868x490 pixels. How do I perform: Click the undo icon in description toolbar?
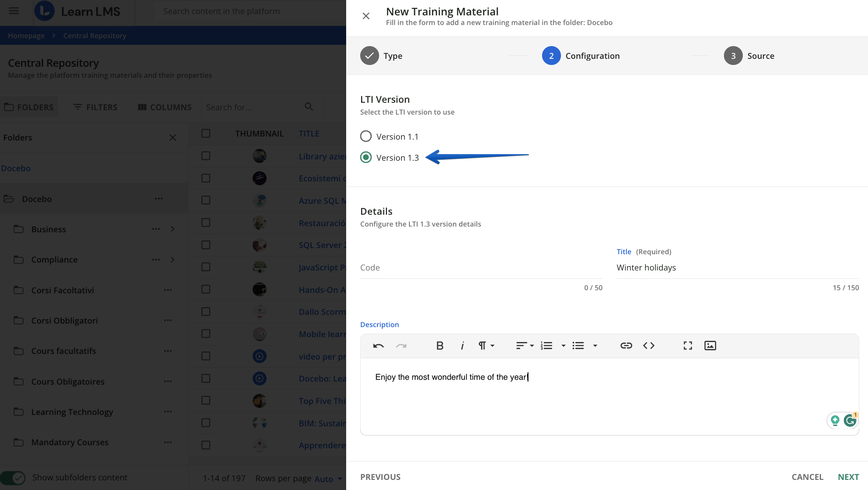[378, 346]
